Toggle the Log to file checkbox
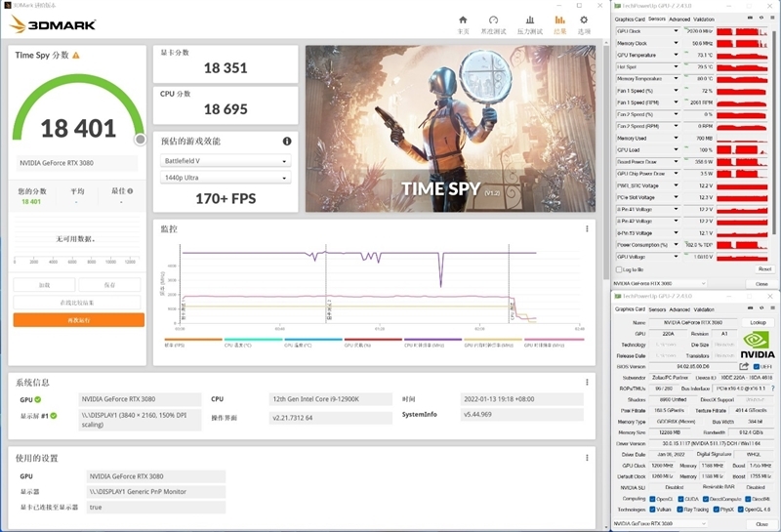The width and height of the screenshot is (781, 532). coord(619,269)
